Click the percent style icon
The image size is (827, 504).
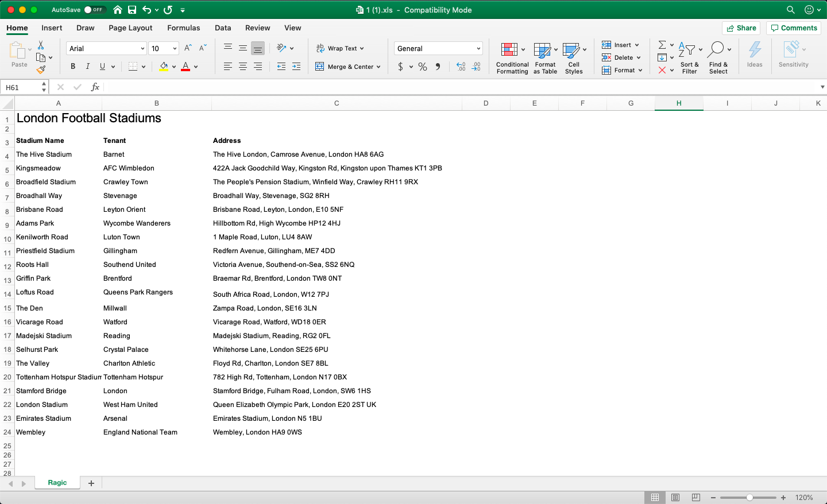click(423, 67)
